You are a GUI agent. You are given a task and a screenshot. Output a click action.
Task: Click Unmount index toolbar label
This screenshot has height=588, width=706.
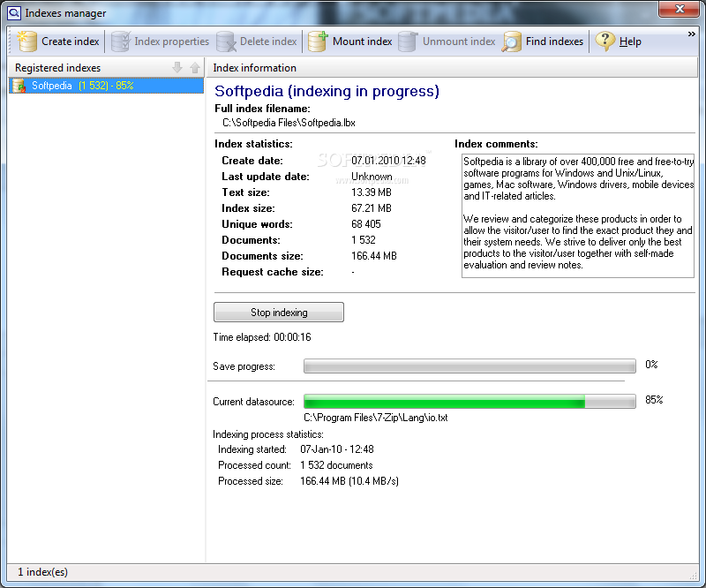point(459,41)
